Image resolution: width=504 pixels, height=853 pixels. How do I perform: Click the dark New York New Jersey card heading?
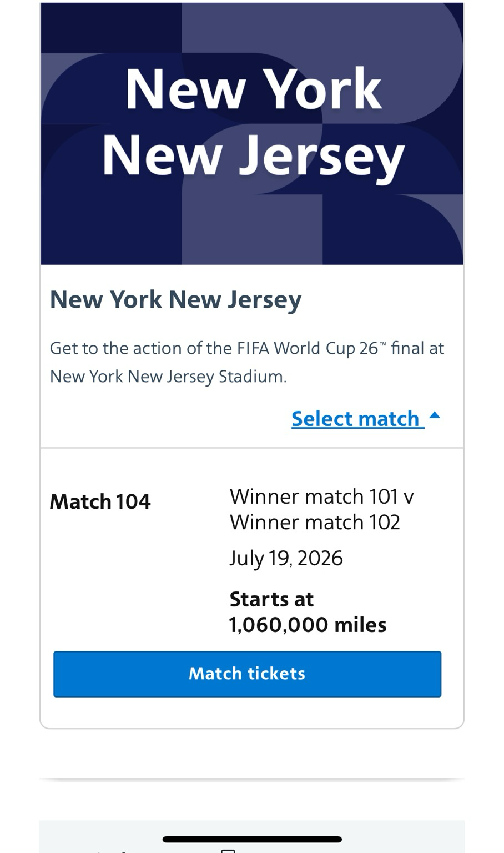[x=175, y=299]
